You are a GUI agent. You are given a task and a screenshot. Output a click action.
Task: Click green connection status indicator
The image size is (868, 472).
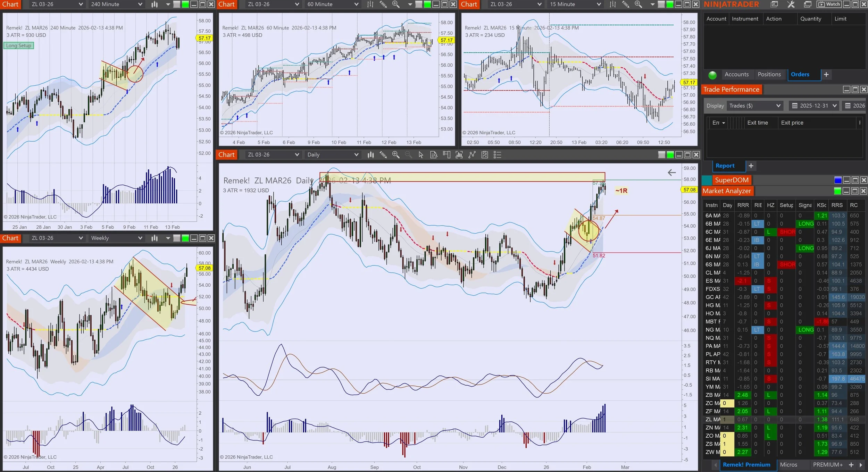[712, 75]
